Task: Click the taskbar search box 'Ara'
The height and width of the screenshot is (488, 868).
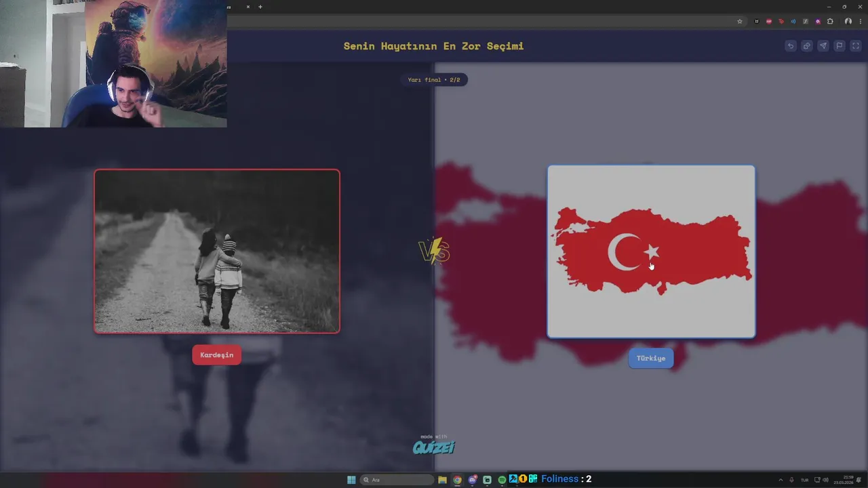Action: 397,480
